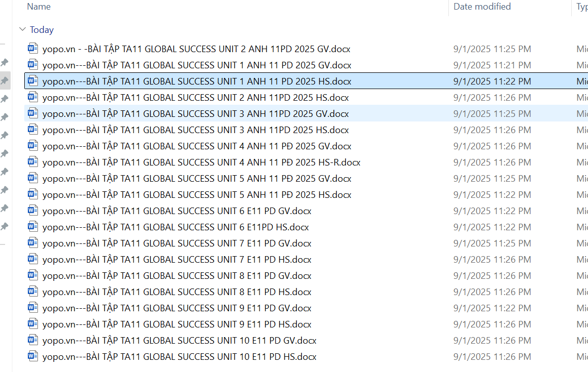This screenshot has height=372, width=588.
Task: Click Word icon for UNIT 5 GV file
Action: [x=33, y=178]
